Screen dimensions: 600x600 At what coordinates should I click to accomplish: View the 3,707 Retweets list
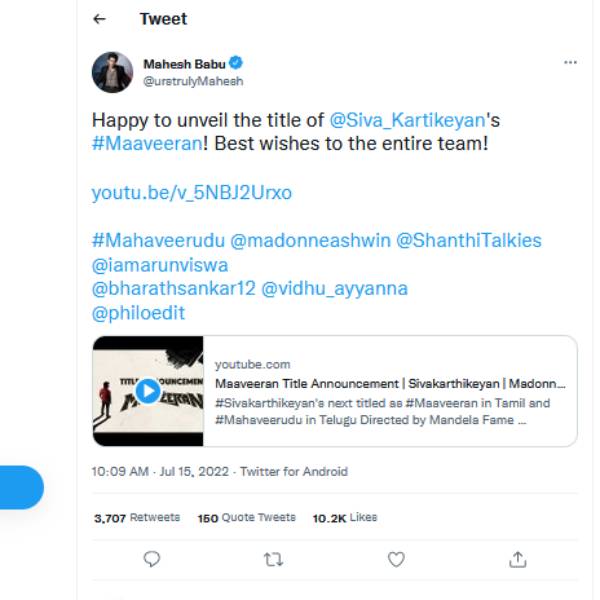[x=137, y=517]
